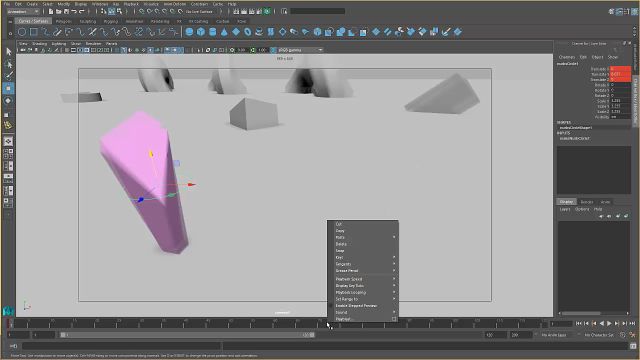
Task: Create a polygon cube from the shelf
Action: [x=201, y=32]
